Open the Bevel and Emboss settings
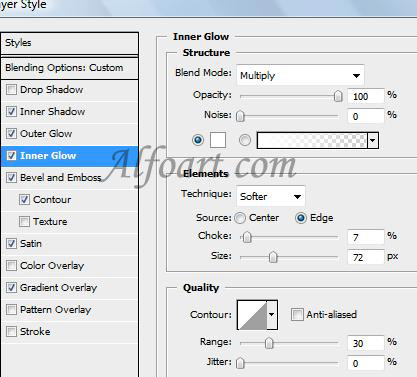The width and height of the screenshot is (417, 377). tap(61, 178)
